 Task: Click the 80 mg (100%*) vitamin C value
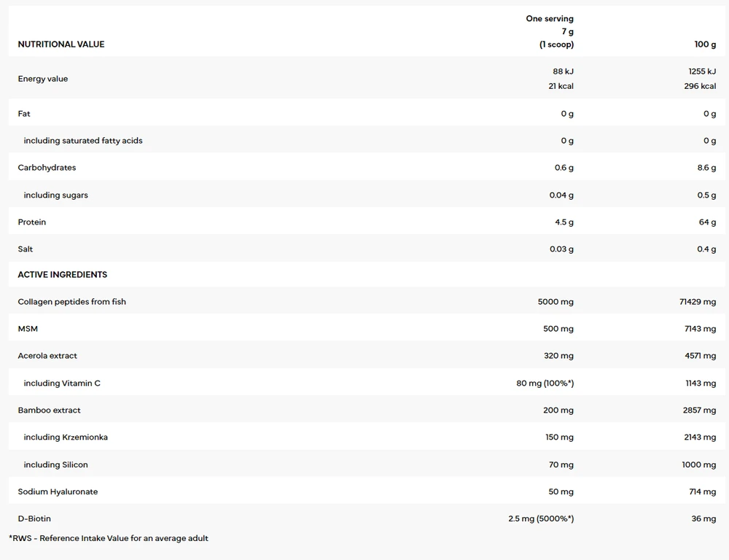[x=545, y=383]
